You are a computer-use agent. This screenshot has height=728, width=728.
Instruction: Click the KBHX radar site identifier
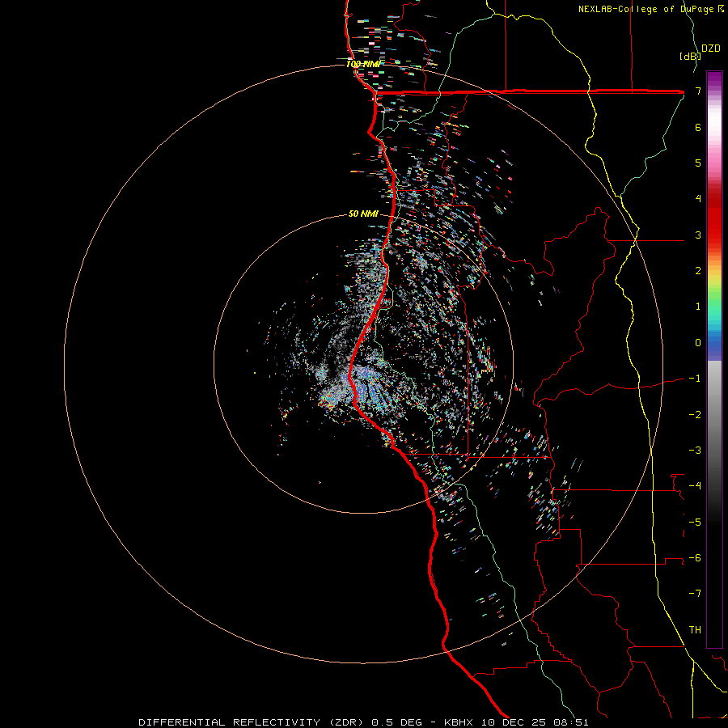tap(459, 722)
